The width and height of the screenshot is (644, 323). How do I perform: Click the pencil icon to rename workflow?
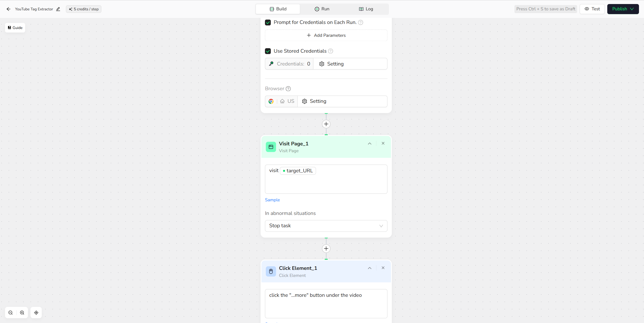[58, 9]
